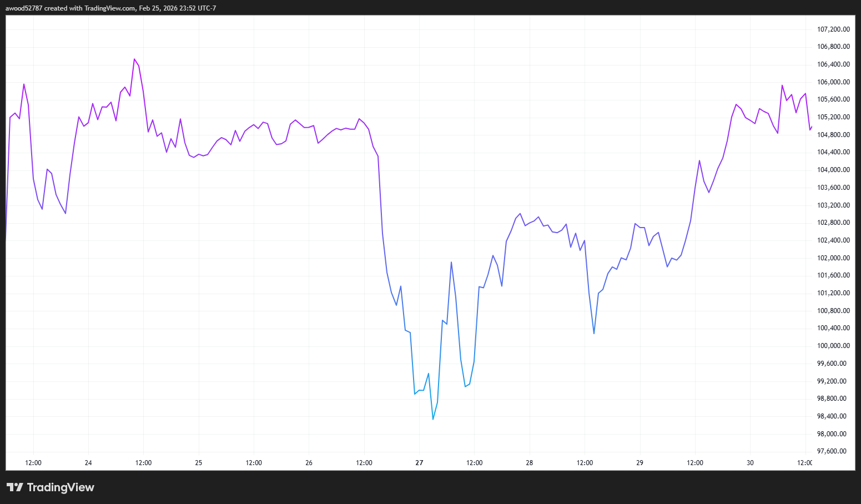Select the 27 date label on the axis
The height and width of the screenshot is (504, 861).
[419, 462]
